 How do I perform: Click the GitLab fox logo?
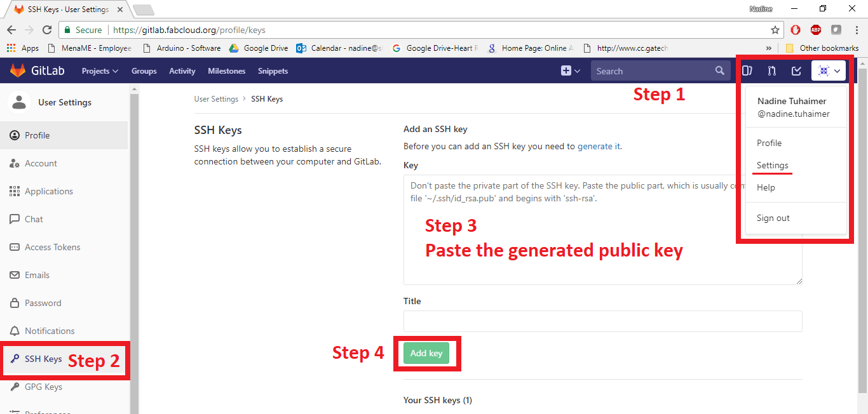pos(17,70)
